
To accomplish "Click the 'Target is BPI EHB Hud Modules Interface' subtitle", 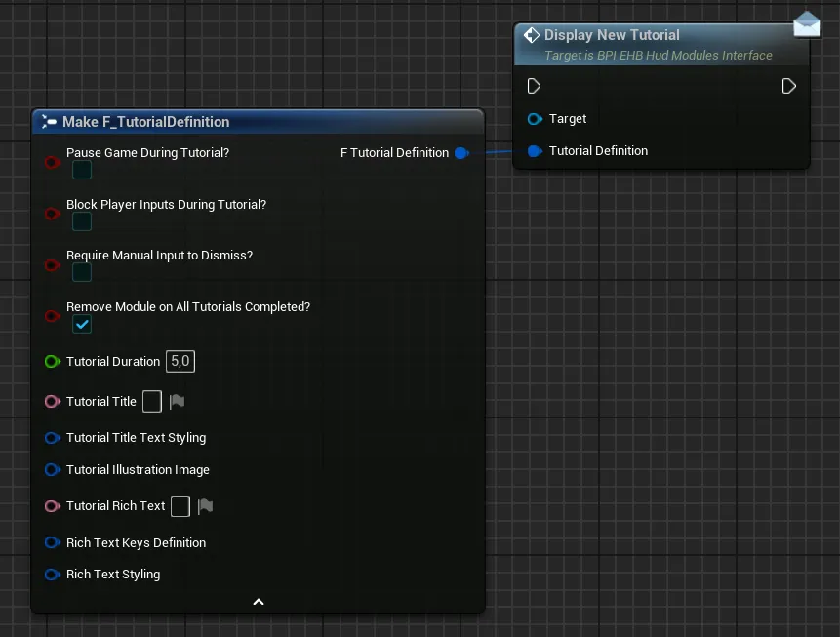I will (659, 56).
